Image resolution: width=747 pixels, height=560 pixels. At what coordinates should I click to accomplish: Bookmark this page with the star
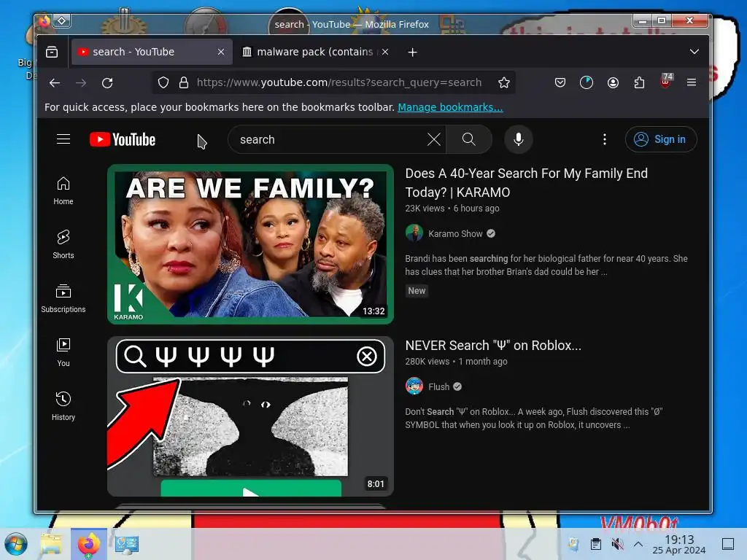504,83
